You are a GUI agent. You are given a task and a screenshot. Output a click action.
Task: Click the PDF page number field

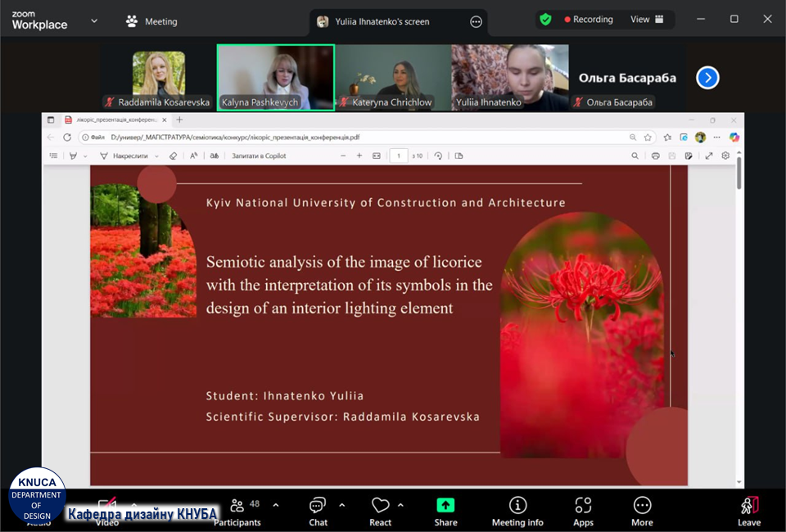pos(399,156)
